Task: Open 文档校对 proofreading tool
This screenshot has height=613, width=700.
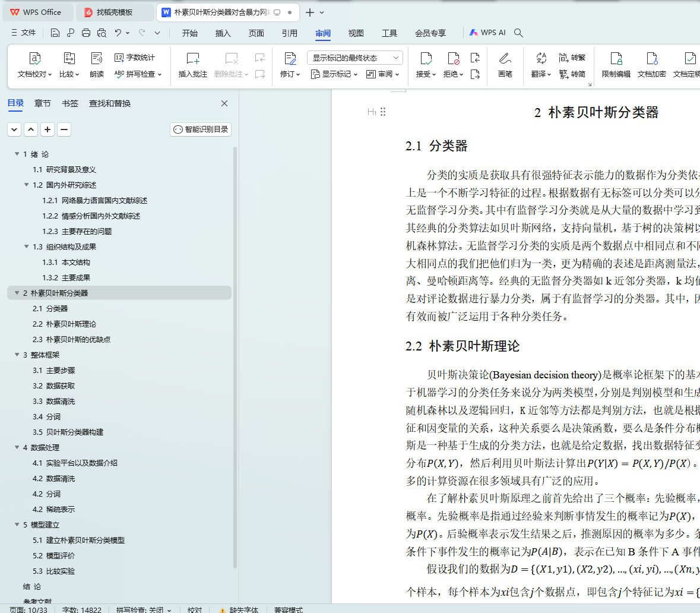Action: [x=34, y=65]
